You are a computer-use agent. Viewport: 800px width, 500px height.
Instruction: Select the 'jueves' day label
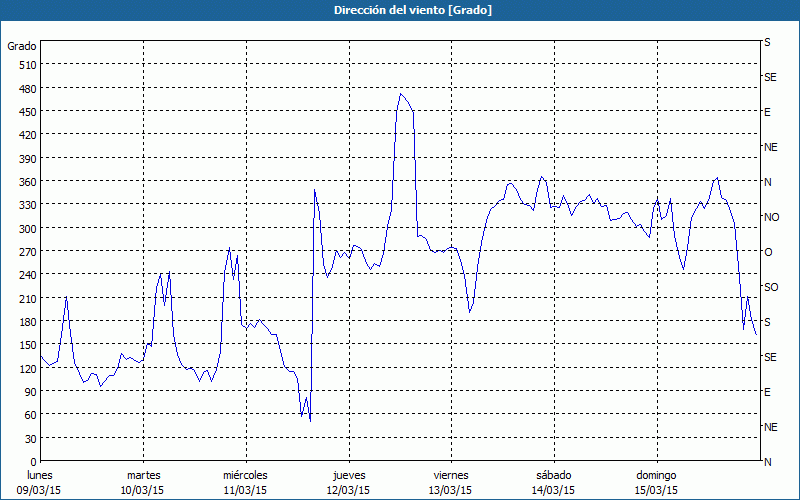(348, 475)
